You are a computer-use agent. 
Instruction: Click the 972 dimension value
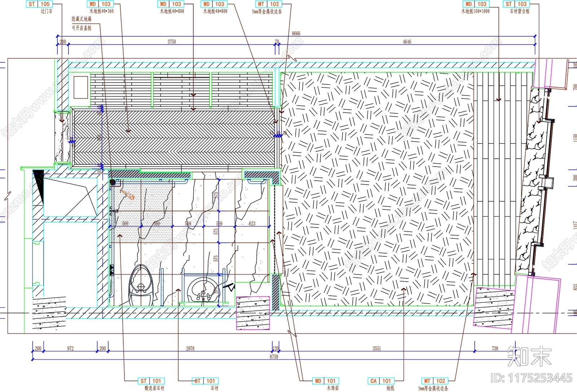coord(70,348)
